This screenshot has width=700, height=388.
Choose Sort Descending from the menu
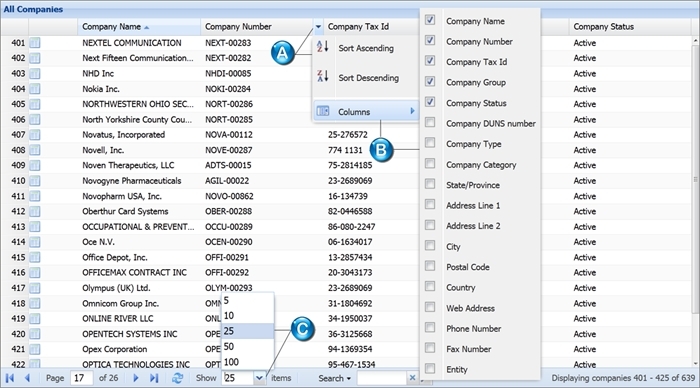click(366, 78)
